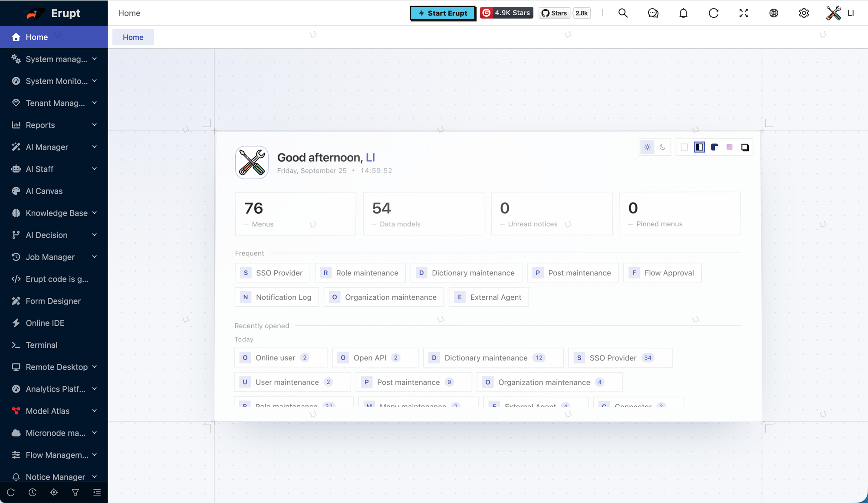The height and width of the screenshot is (503, 868).
Task: Pick the pink gradient color theme swatch
Action: 730,147
